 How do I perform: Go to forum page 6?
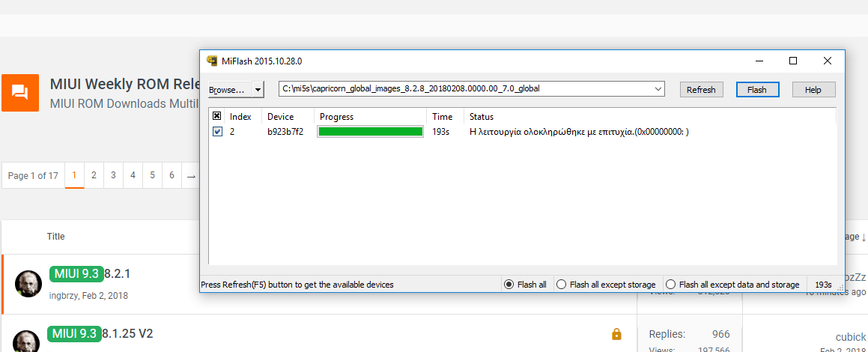[172, 175]
